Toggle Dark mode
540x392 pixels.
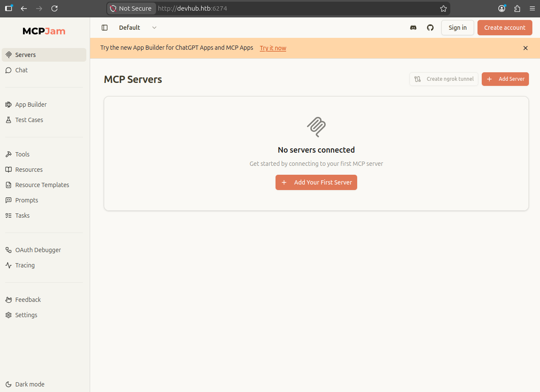click(x=44, y=384)
